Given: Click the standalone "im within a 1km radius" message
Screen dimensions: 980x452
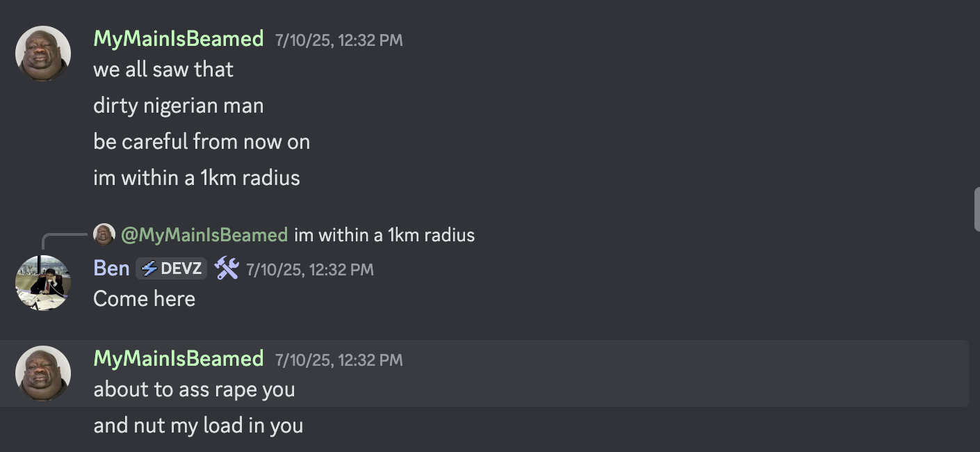Looking at the screenshot, I should 197,178.
